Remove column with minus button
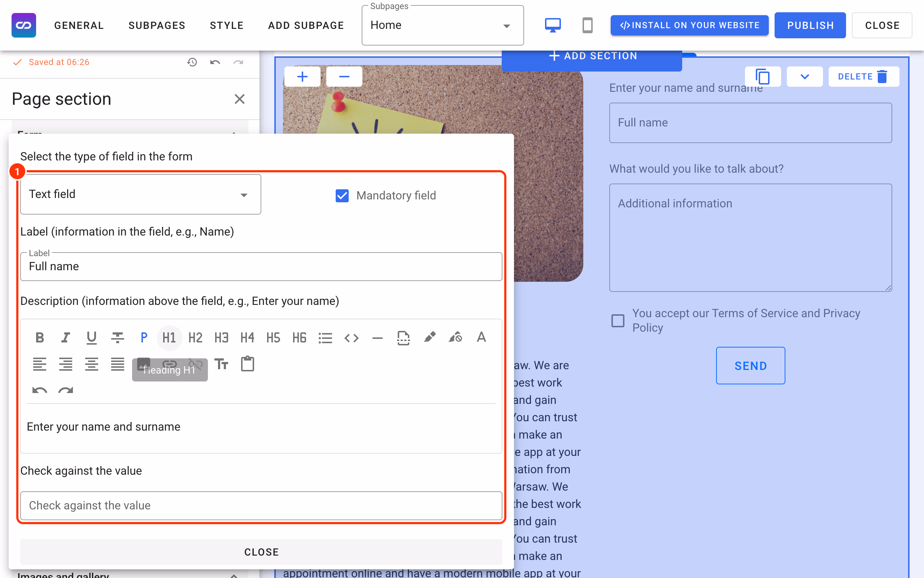This screenshot has width=924, height=578. point(344,77)
